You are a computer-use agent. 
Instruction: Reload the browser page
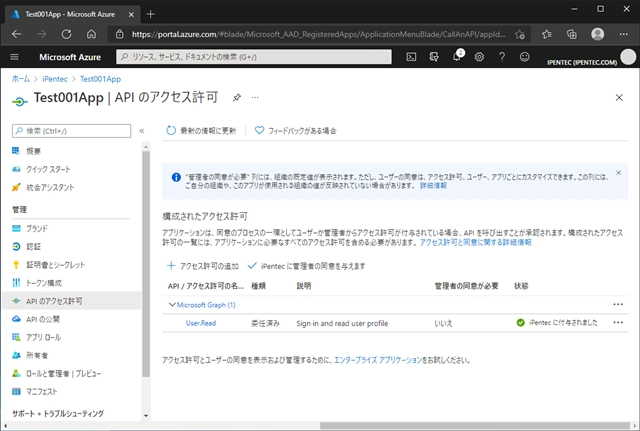coord(67,34)
